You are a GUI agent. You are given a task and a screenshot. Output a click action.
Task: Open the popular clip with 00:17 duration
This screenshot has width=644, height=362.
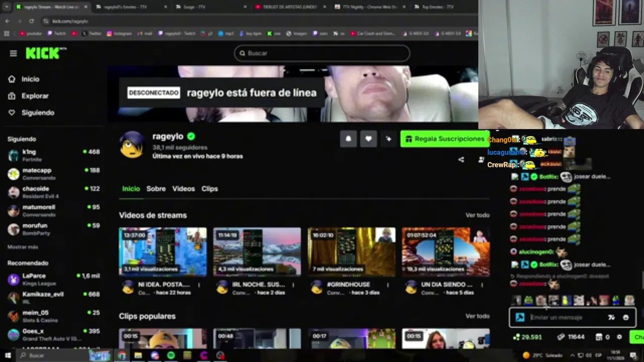[352, 338]
